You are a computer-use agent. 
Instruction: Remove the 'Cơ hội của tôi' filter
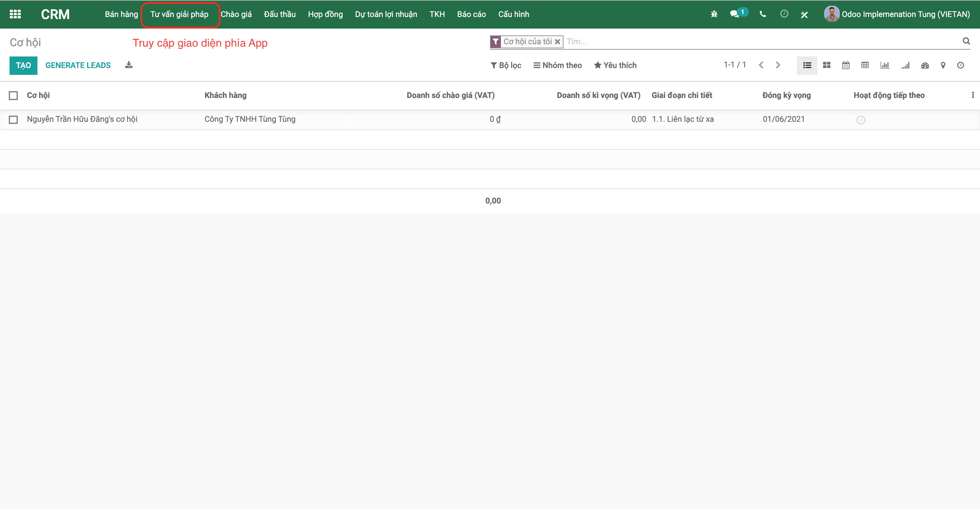pos(557,42)
